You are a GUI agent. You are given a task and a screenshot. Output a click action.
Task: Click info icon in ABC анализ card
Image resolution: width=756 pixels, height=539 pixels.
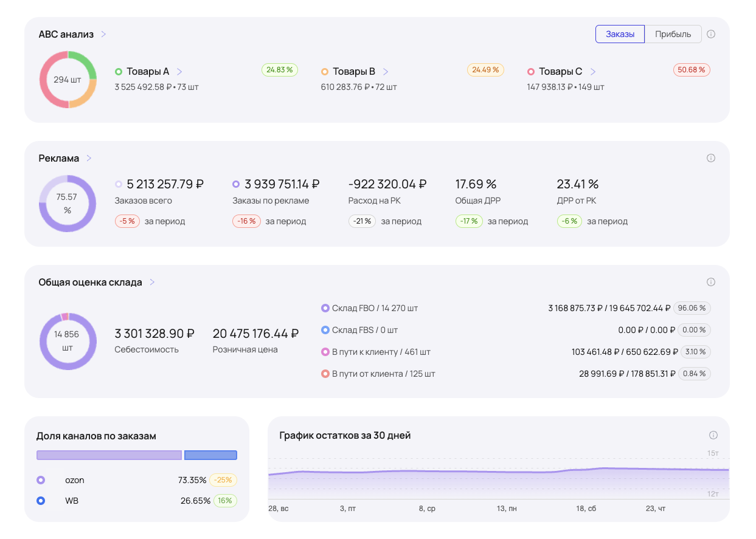click(x=711, y=34)
